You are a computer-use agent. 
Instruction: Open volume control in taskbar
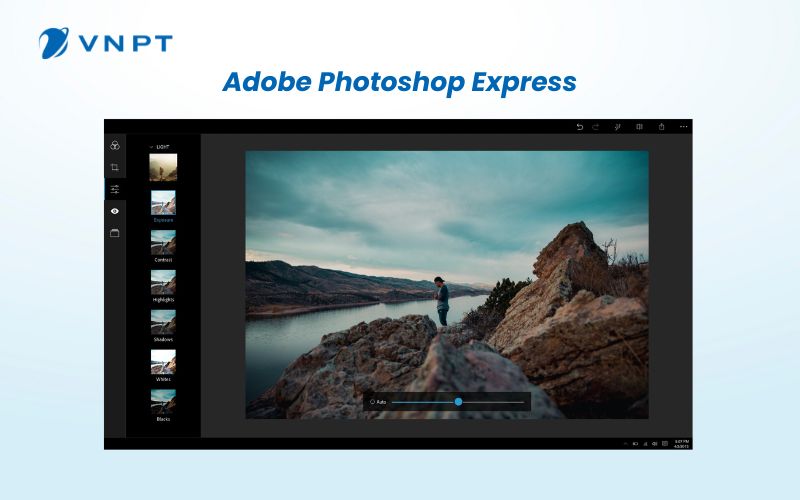tap(655, 444)
